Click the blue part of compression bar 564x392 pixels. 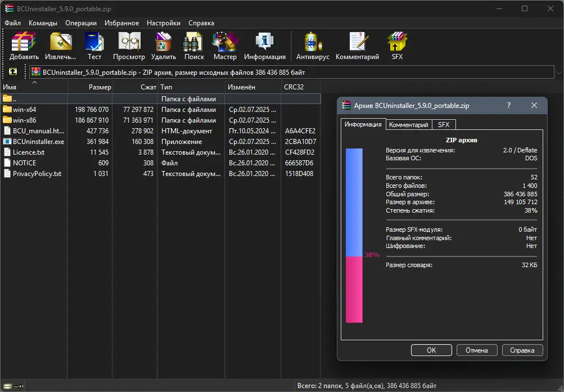point(354,202)
